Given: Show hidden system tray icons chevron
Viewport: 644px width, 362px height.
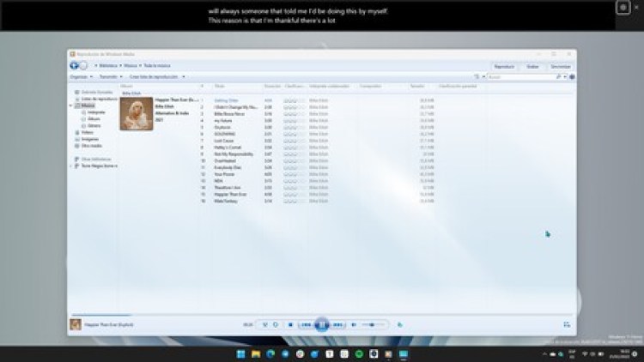Looking at the screenshot, I should pyautogui.click(x=544, y=354).
